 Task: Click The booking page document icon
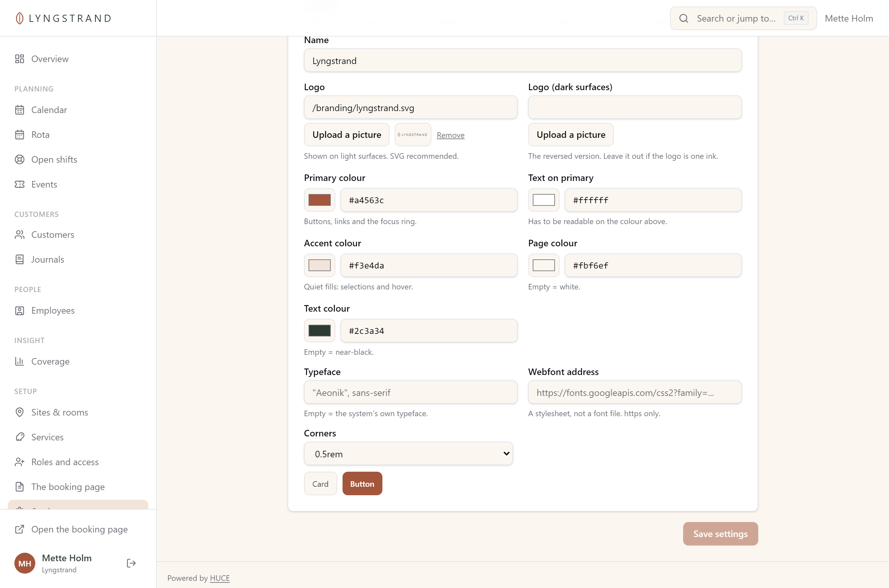pyautogui.click(x=20, y=487)
